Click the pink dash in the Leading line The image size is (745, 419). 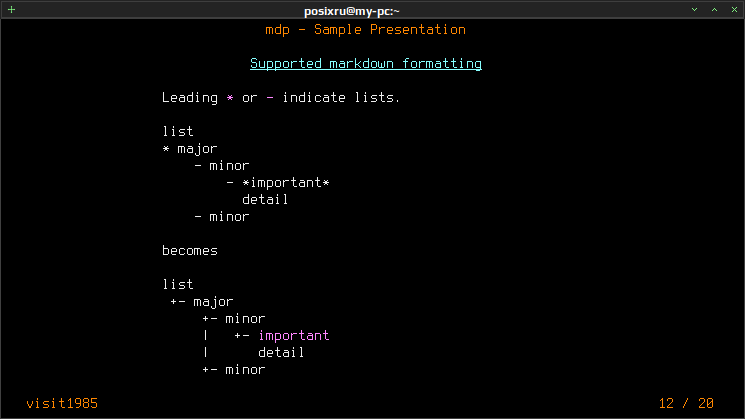pos(270,97)
